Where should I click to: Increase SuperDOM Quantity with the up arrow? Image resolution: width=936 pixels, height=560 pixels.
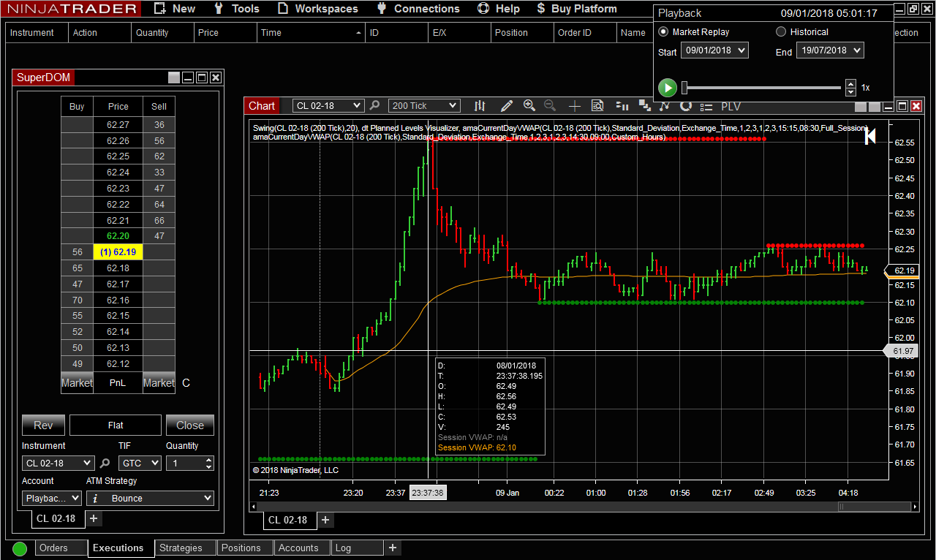[209, 460]
